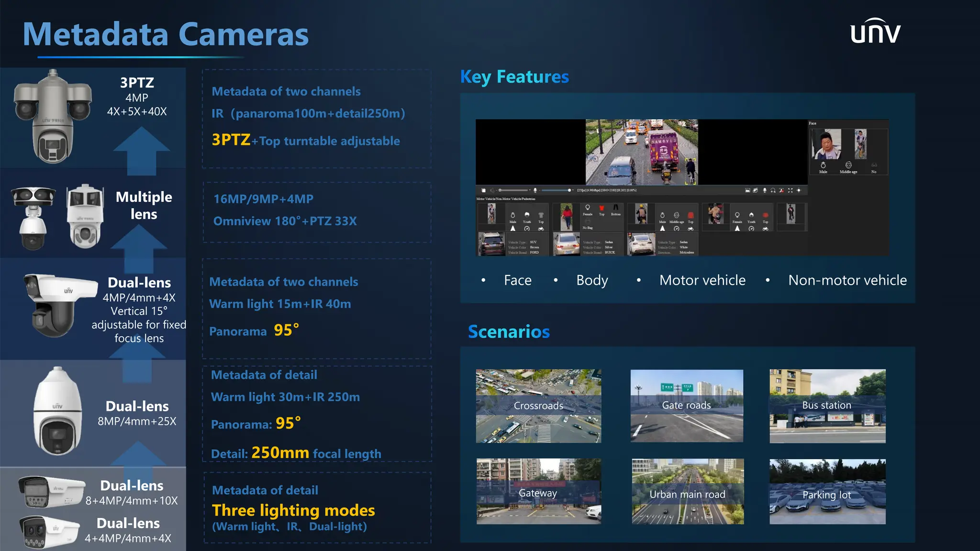Click the brown Ford SUV vehicle snapshot

[491, 244]
